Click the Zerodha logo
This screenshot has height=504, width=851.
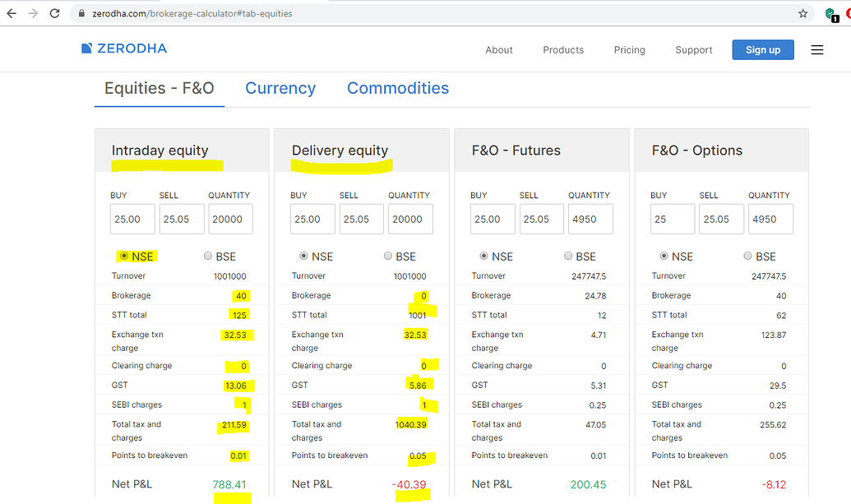pyautogui.click(x=123, y=49)
